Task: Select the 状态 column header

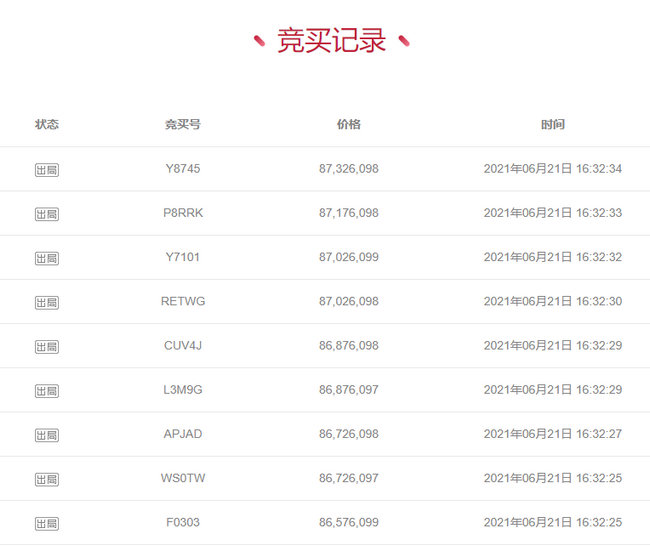Action: (47, 124)
